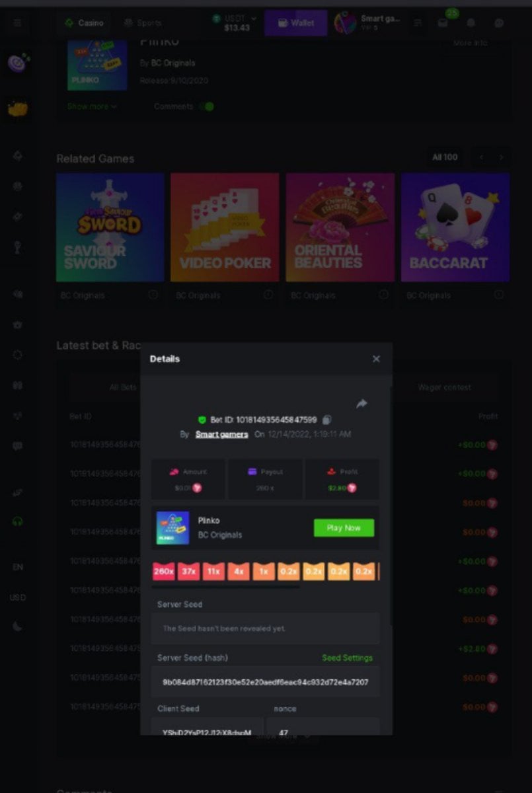Toggle dark mode moon icon in sidebar
The width and height of the screenshot is (532, 793).
tap(18, 626)
